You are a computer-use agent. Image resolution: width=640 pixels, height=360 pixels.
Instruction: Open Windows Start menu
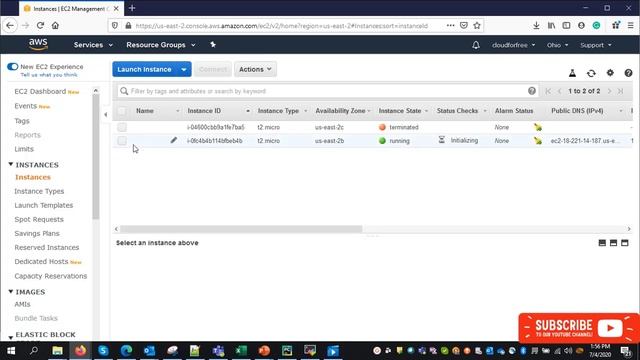pos(11,351)
